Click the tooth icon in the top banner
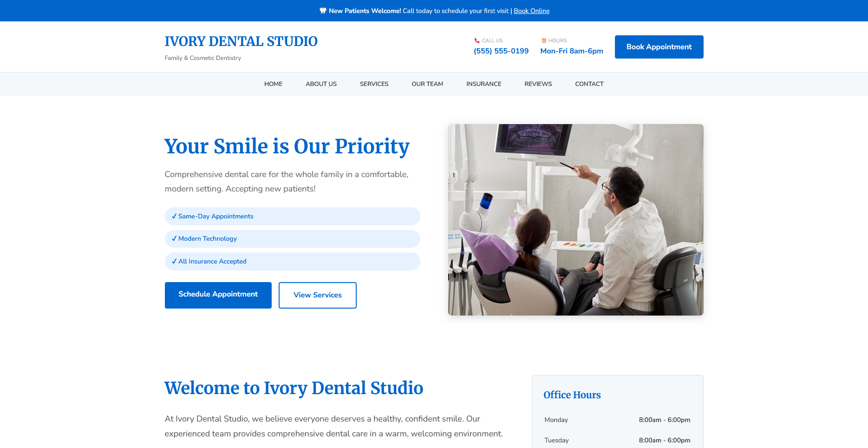Screen dimensions: 868x448 [x=324, y=11]
